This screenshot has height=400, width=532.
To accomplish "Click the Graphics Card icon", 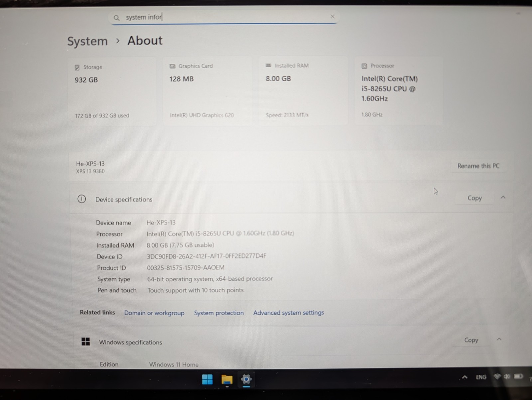I will [172, 66].
